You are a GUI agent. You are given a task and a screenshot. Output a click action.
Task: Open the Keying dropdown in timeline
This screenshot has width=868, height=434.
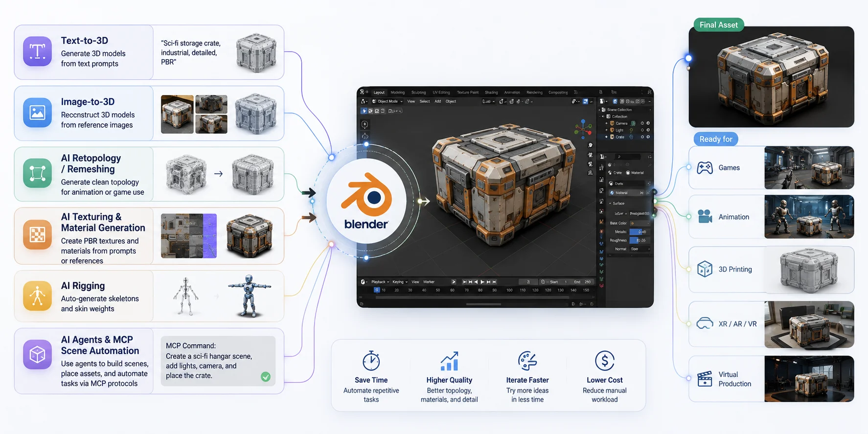click(x=400, y=282)
